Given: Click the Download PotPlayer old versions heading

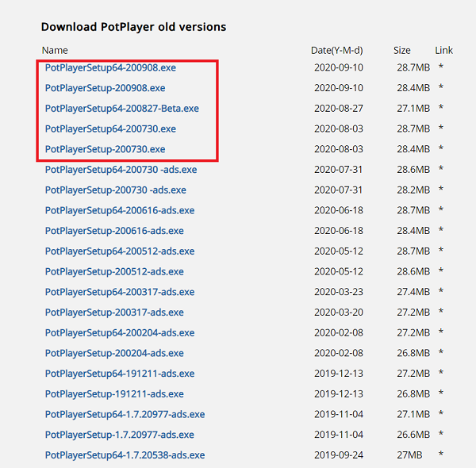Looking at the screenshot, I should coord(133,27).
